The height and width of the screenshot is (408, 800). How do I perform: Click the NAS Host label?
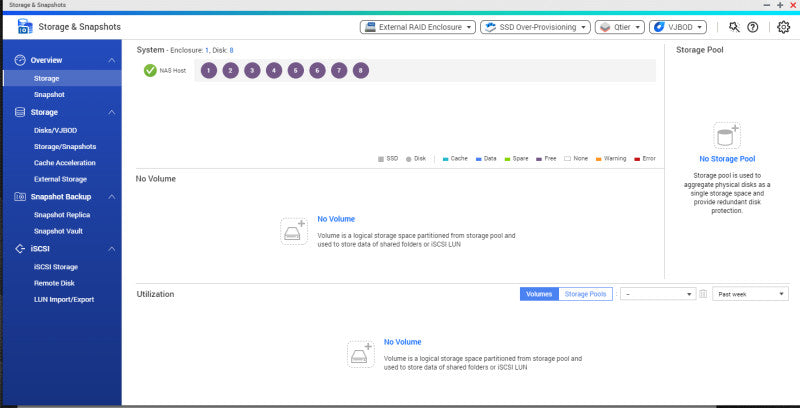pos(172,71)
